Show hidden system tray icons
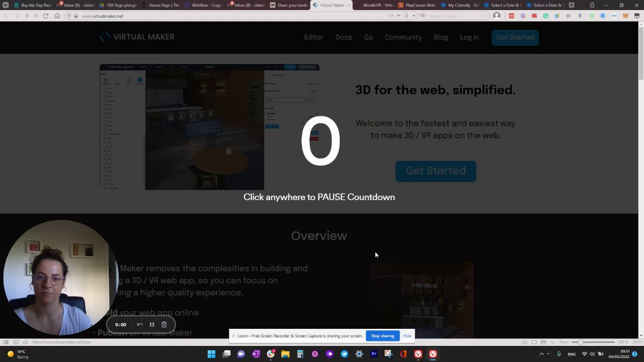The width and height of the screenshot is (644, 362). click(541, 354)
